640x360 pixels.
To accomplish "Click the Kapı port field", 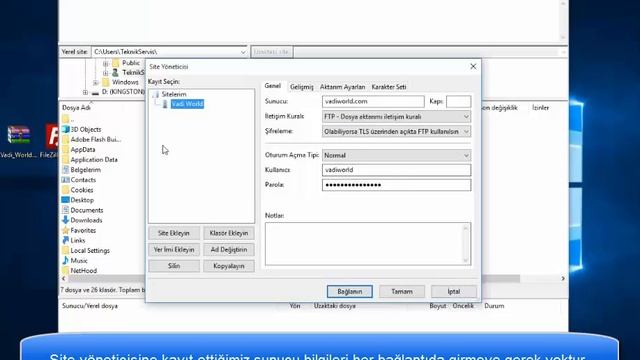I will click(x=458, y=101).
